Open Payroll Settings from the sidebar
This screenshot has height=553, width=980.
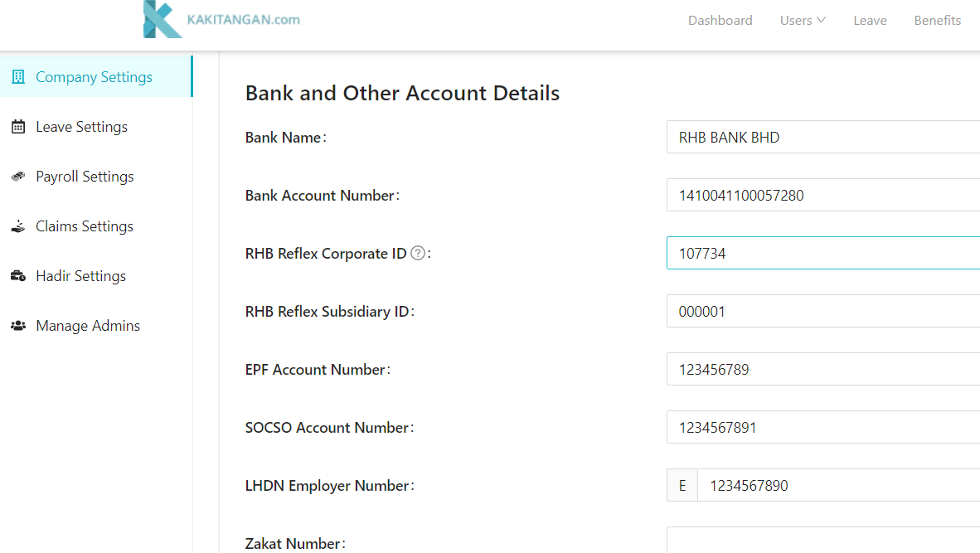[85, 176]
